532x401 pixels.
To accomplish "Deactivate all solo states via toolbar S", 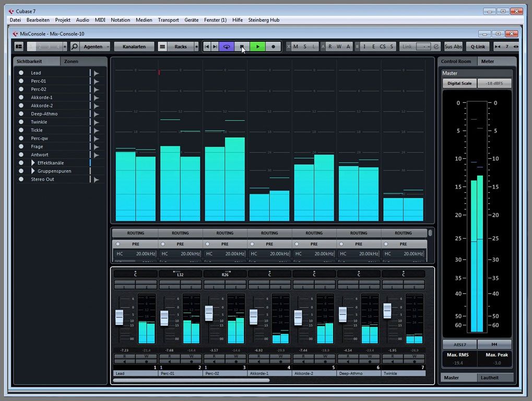I will pyautogui.click(x=305, y=46).
